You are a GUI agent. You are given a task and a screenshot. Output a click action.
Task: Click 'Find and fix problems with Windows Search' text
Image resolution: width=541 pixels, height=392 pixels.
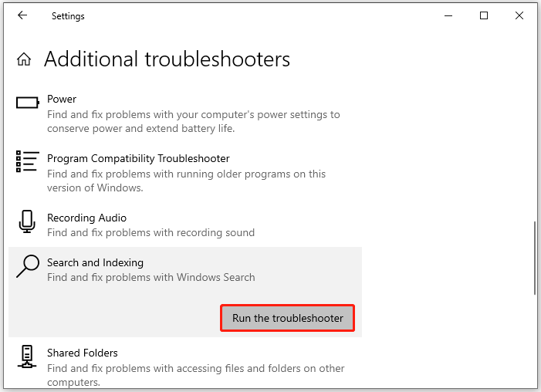150,277
